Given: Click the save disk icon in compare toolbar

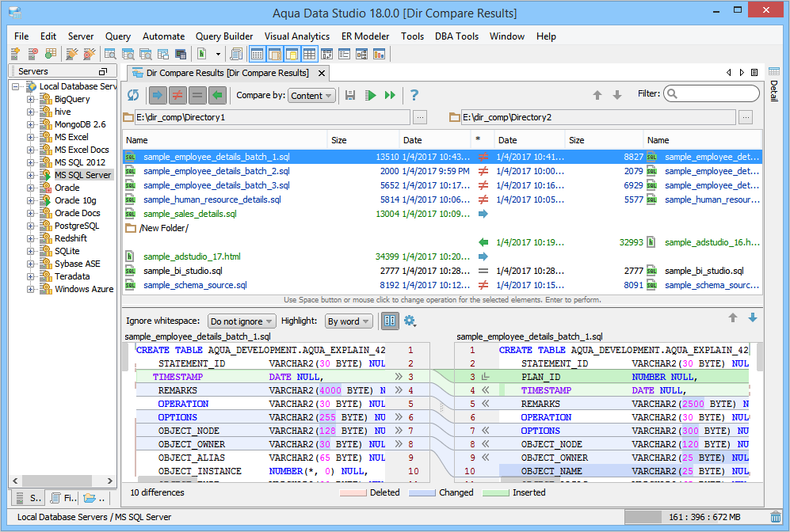Looking at the screenshot, I should tap(350, 95).
